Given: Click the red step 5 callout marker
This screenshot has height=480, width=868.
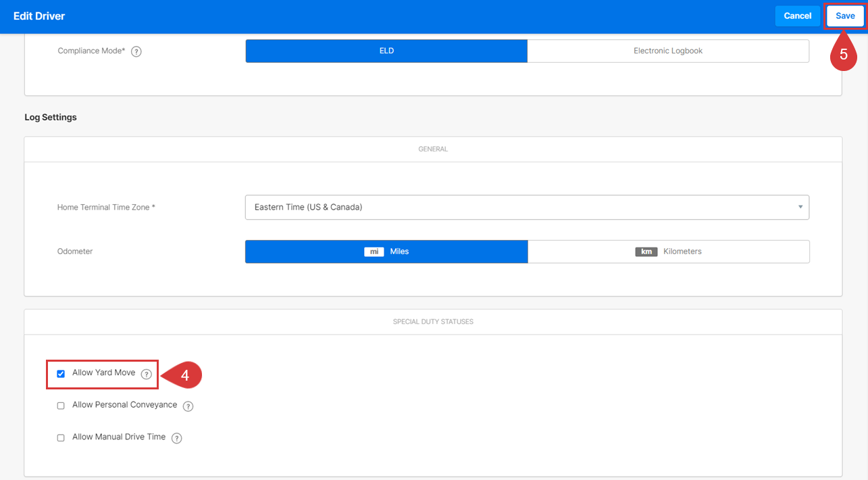Looking at the screenshot, I should [844, 54].
